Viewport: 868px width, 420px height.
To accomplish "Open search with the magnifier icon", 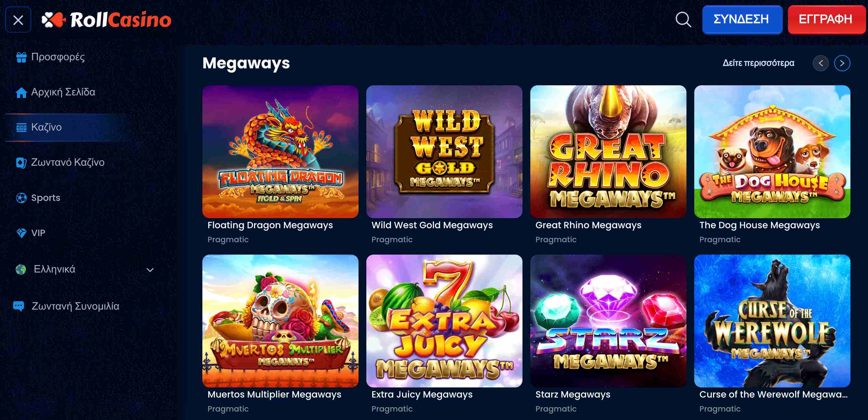I will pyautogui.click(x=683, y=20).
